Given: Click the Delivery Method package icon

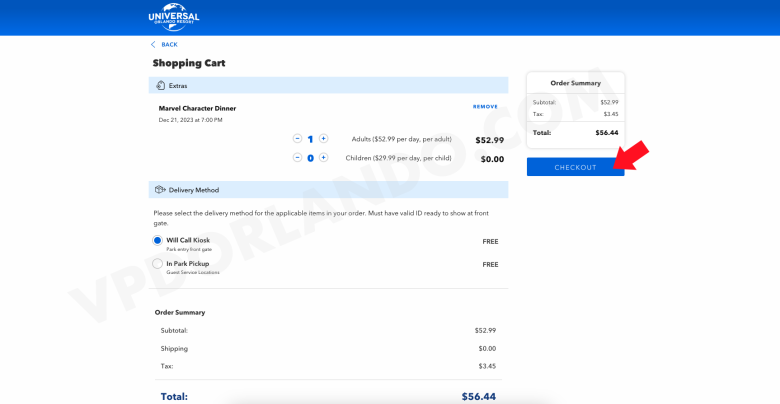Looking at the screenshot, I should 160,190.
